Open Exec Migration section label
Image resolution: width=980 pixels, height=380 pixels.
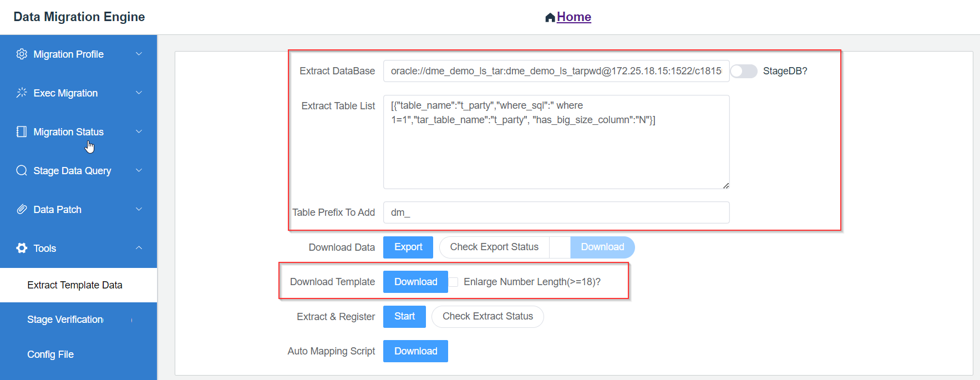pyautogui.click(x=65, y=93)
